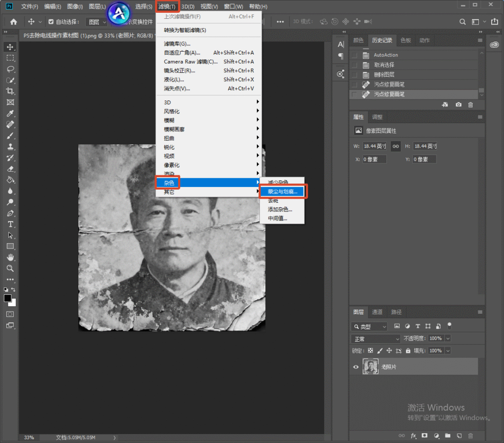The image size is (504, 443).
Task: Select AutoAction history state
Action: click(413, 55)
